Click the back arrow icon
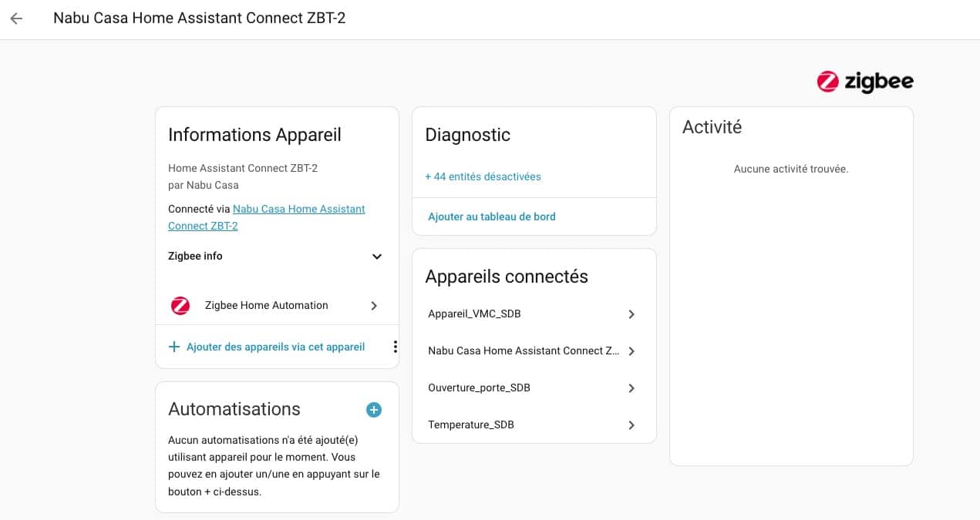The image size is (980, 520). [x=16, y=18]
